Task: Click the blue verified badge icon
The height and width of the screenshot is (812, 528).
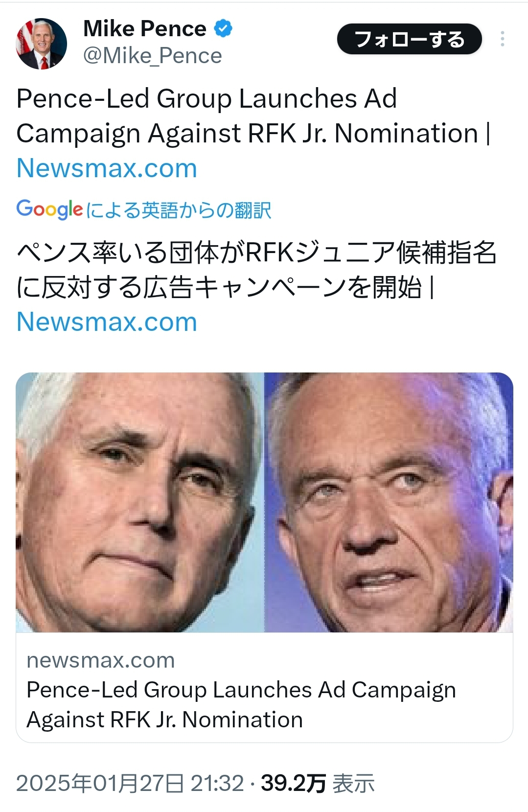Action: (224, 29)
